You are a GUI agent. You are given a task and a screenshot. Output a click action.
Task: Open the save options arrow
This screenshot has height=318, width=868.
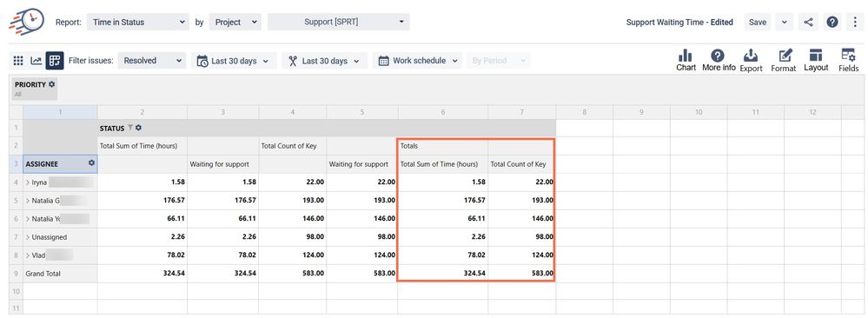coord(784,23)
